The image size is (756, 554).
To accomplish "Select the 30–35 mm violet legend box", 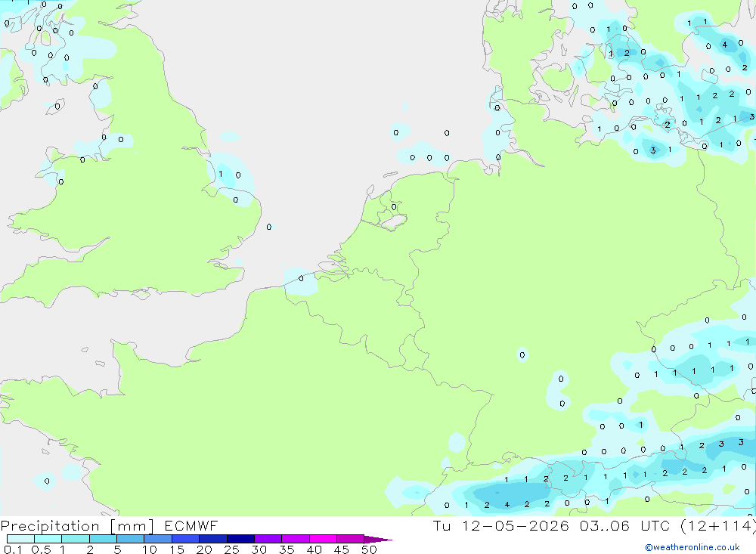I will click(x=268, y=539).
